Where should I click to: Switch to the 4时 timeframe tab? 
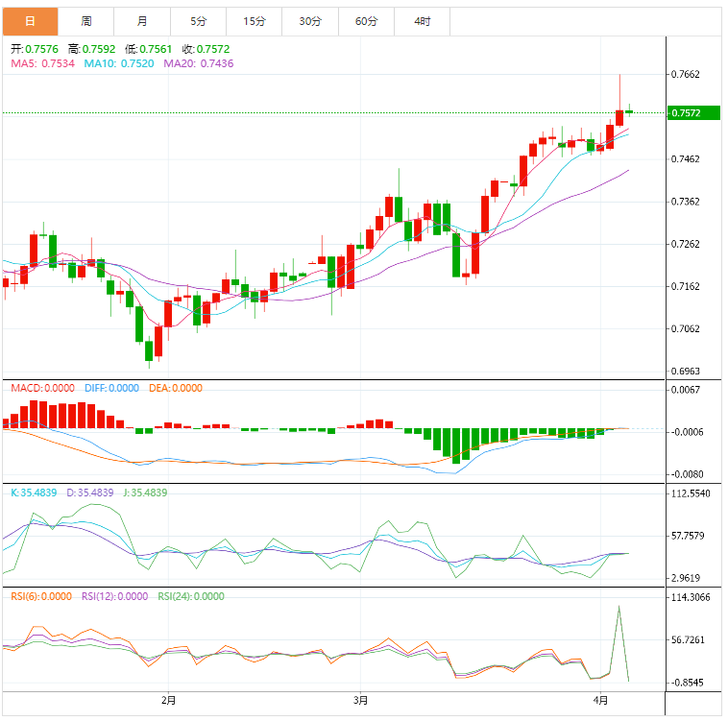422,20
